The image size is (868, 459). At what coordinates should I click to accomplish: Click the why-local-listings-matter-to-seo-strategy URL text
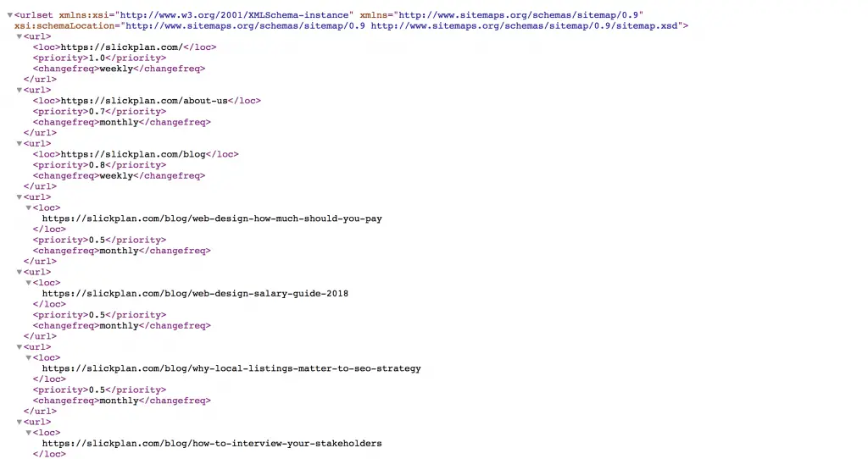pos(231,368)
